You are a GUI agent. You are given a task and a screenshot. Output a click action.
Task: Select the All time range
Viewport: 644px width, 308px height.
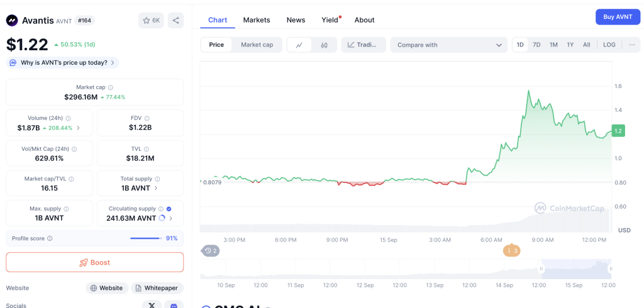(587, 45)
